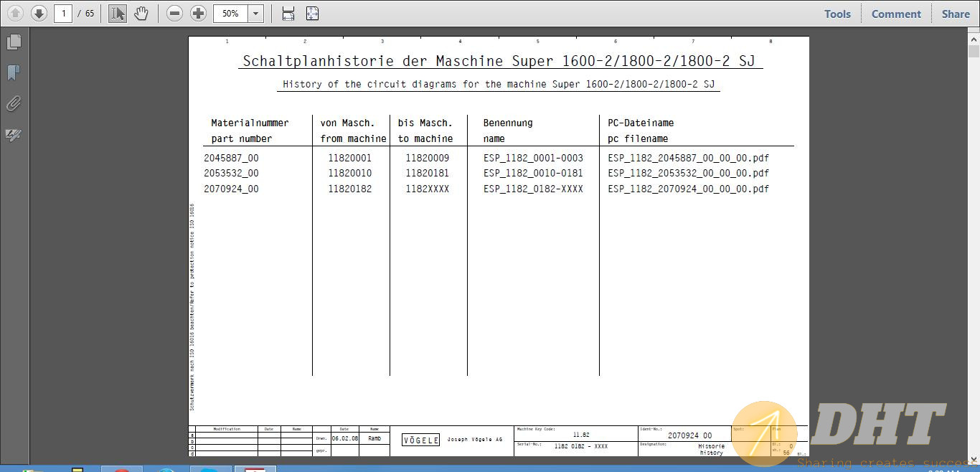Click to-machine value 11820009
980x472 pixels.
pyautogui.click(x=428, y=158)
